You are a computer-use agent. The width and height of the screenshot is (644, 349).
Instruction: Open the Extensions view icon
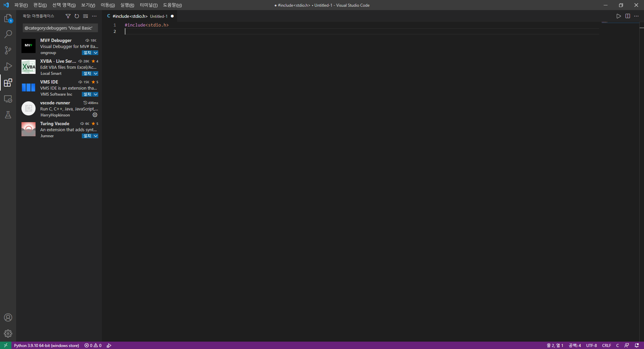click(x=8, y=83)
